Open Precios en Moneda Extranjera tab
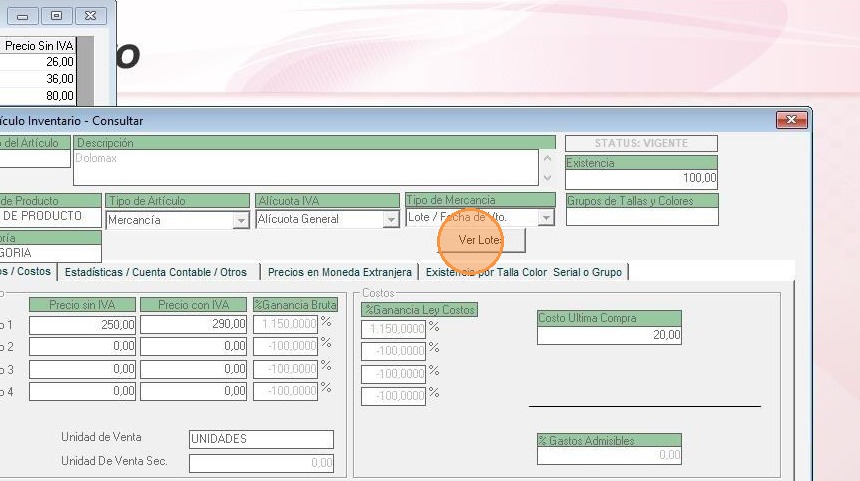 pos(340,272)
